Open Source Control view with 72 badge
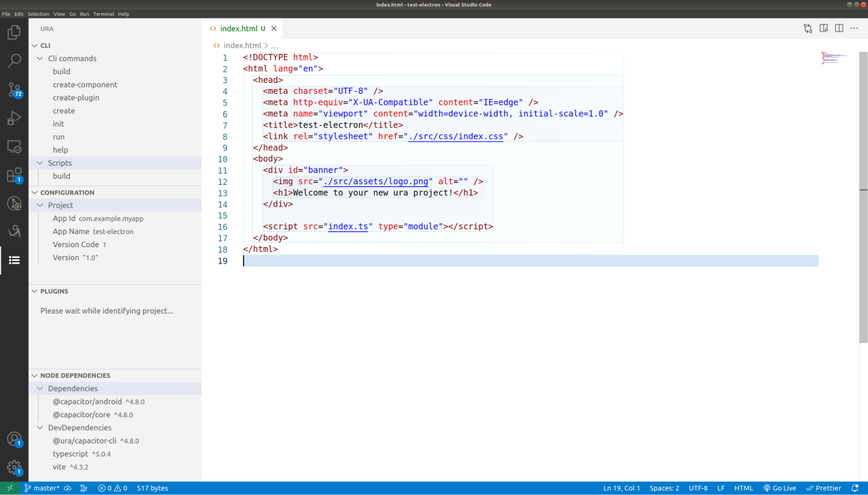868x495 pixels. point(14,90)
